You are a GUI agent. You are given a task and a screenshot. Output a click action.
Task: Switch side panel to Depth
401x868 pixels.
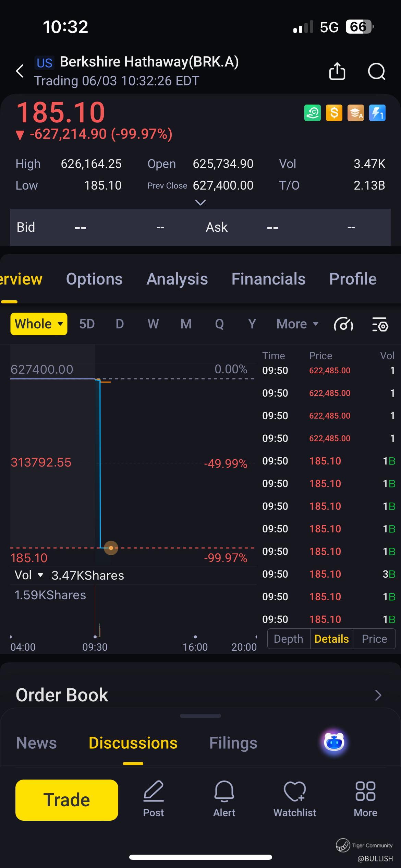click(289, 639)
